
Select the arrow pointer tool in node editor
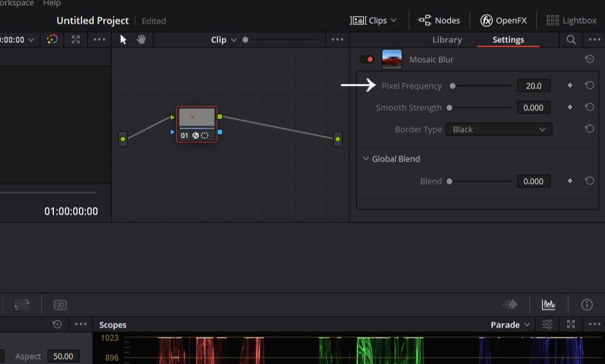(x=123, y=39)
